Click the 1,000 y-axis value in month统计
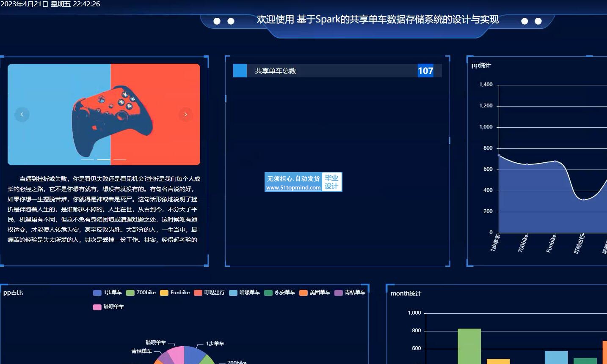Image resolution: width=607 pixels, height=364 pixels. click(x=414, y=313)
